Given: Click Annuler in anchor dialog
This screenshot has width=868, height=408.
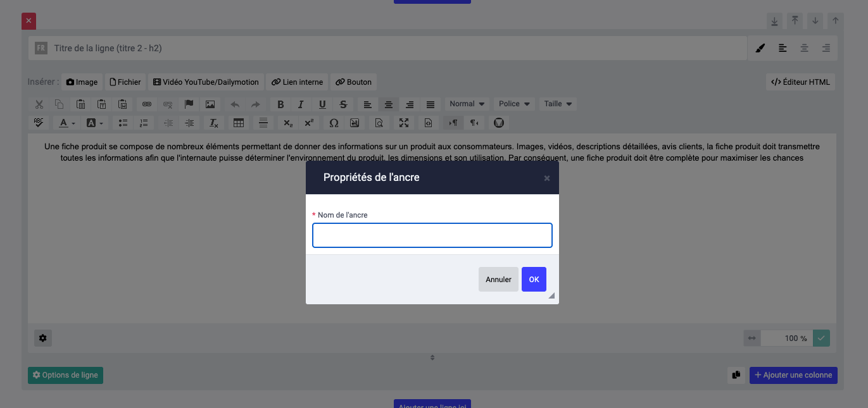Looking at the screenshot, I should (498, 280).
